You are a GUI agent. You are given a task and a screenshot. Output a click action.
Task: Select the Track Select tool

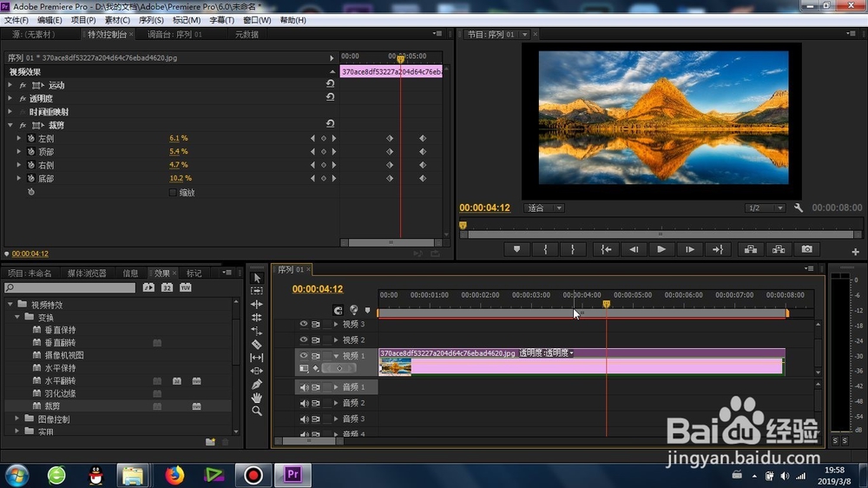point(257,291)
